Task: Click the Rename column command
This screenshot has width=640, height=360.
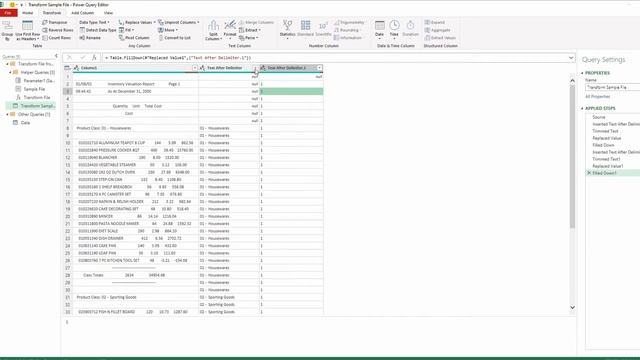Action: coord(90,38)
